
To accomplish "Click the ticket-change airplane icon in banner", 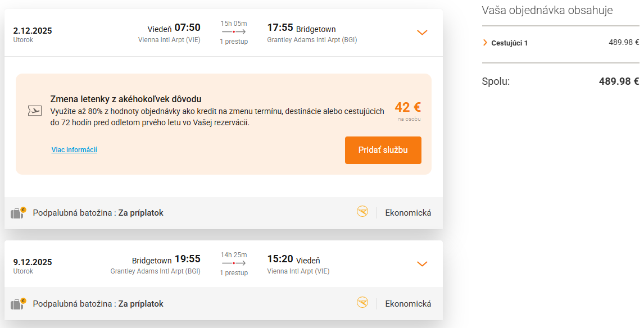I will pos(35,111).
